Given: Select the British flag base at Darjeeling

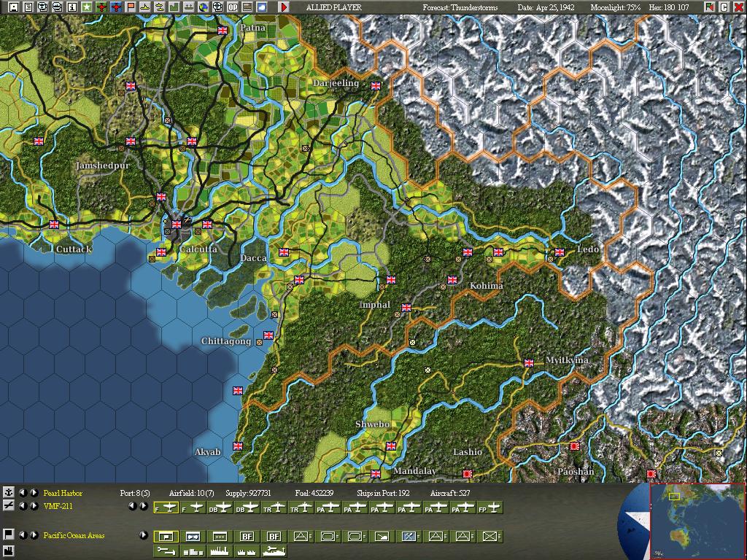Looking at the screenshot, I should [376, 86].
